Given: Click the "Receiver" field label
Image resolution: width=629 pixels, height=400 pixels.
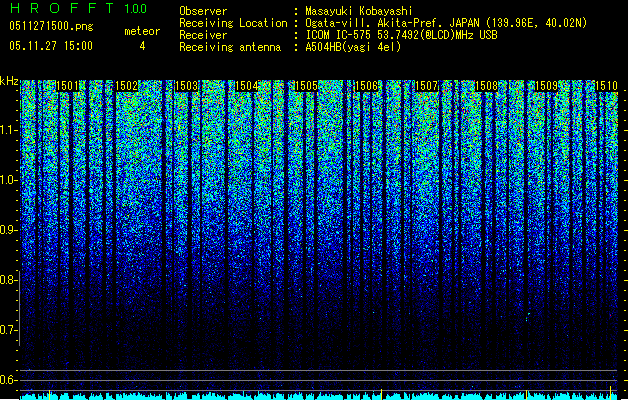Looking at the screenshot, I should coord(203,35).
